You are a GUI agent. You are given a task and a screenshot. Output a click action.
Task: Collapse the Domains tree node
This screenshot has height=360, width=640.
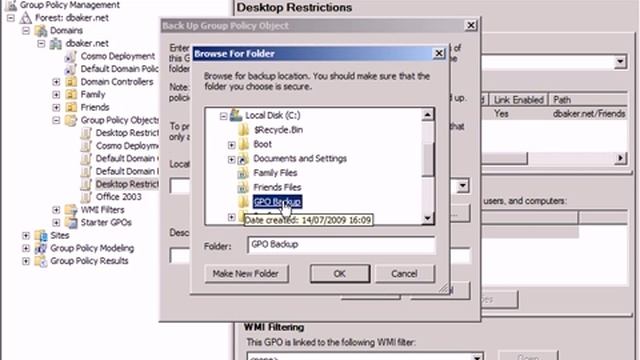(26, 31)
